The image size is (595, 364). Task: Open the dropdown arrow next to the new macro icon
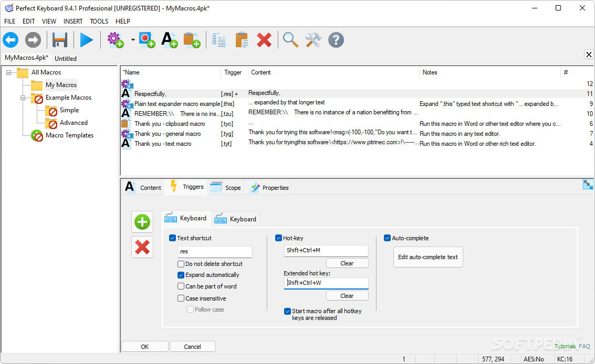[133, 40]
